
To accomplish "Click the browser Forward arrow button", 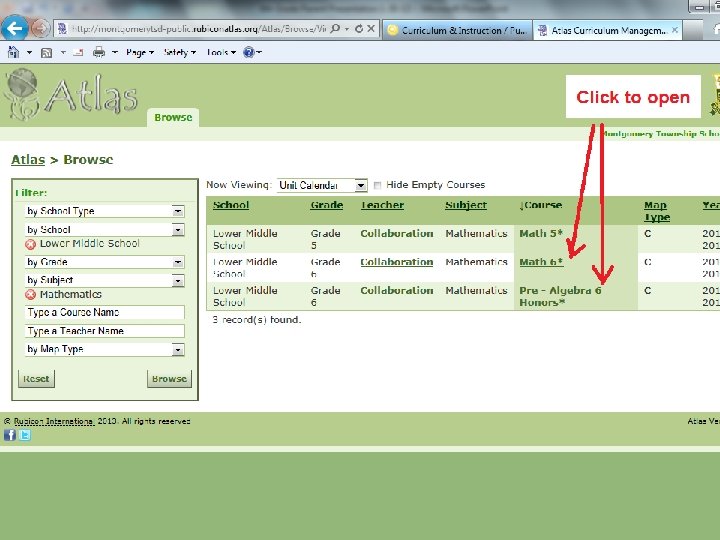I will 40,29.
